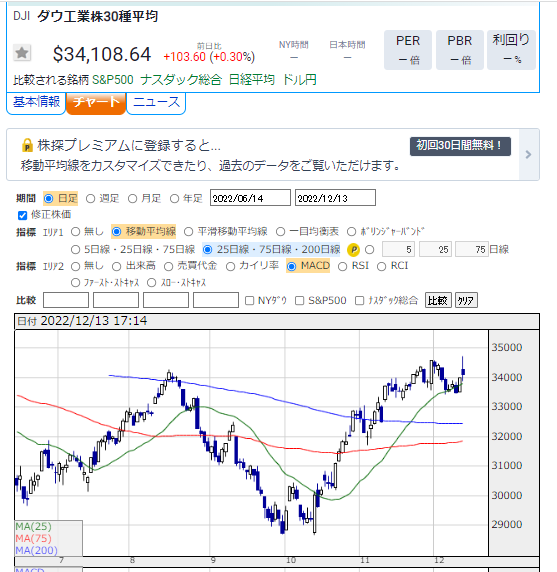Click the $34,108.64 price value
This screenshot has width=557, height=572.
click(102, 54)
